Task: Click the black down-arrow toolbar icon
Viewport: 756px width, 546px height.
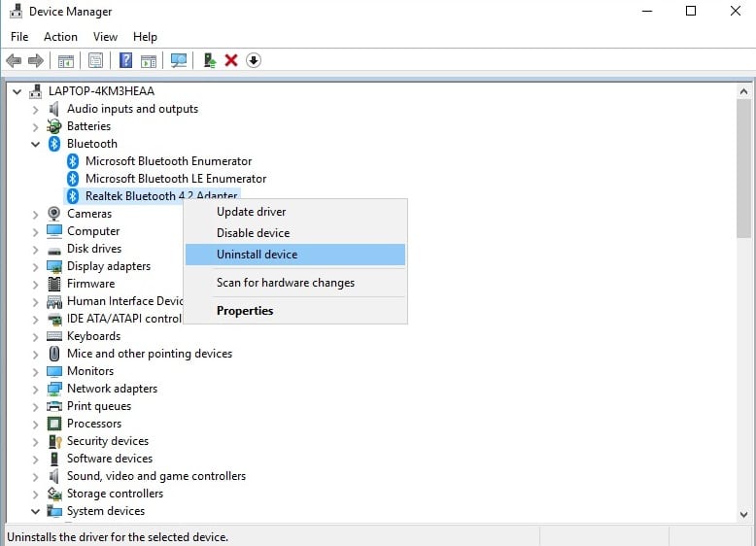Action: click(x=254, y=60)
